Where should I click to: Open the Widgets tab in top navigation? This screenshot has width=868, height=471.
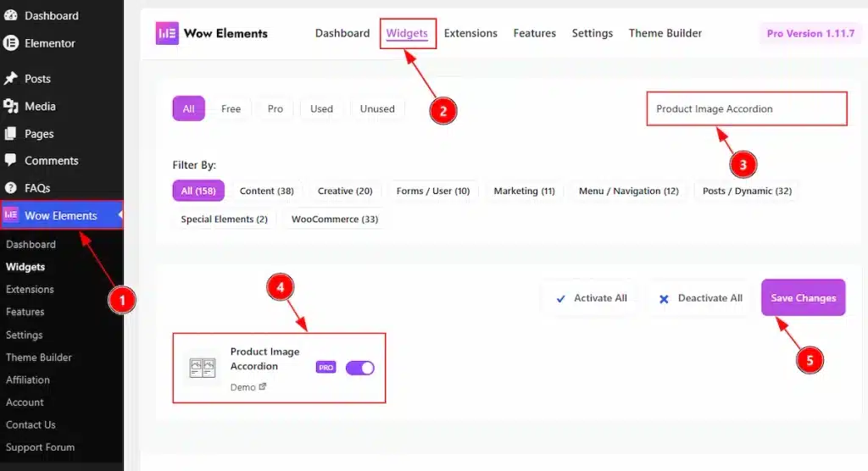coord(407,33)
